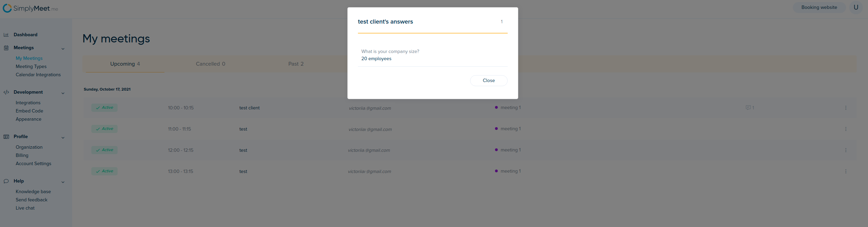This screenshot has width=868, height=227.
Task: Open Meeting Types page
Action: [31, 67]
